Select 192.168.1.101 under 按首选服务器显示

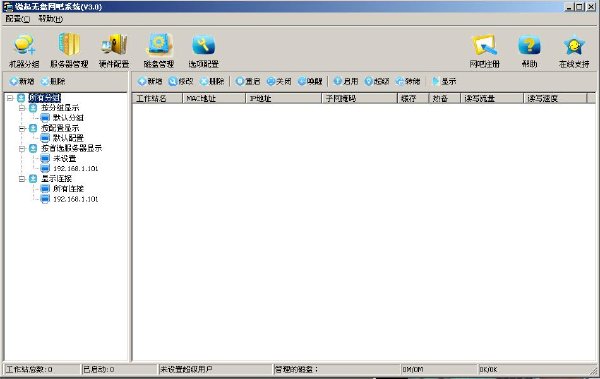click(75, 168)
